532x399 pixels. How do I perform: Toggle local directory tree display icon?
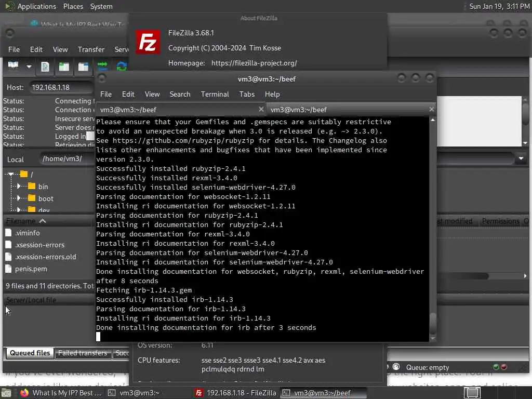(64, 66)
